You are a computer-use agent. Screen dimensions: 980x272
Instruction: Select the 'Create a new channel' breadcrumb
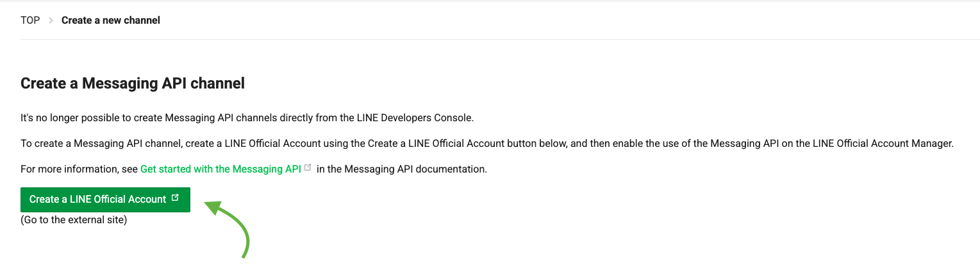point(110,21)
